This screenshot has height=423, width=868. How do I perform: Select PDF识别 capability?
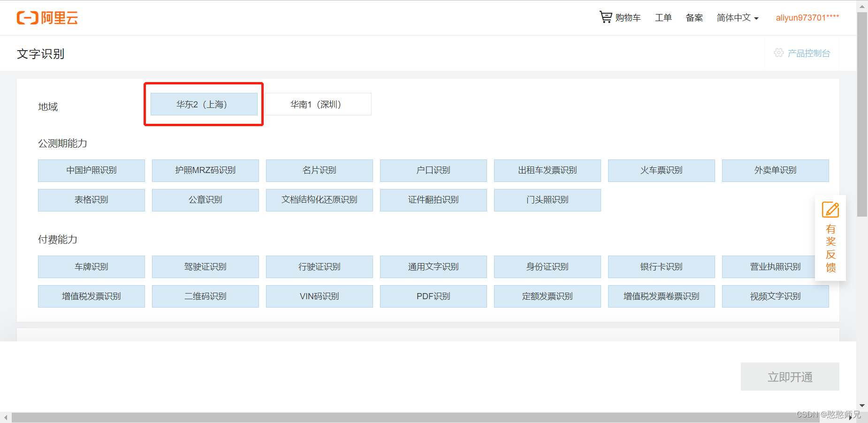[x=433, y=296]
